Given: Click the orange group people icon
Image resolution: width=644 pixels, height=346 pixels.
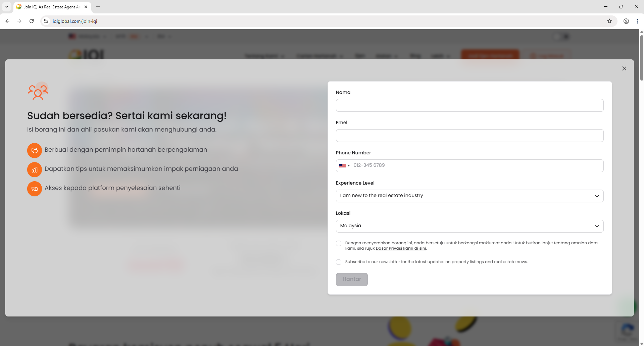Looking at the screenshot, I should tap(38, 91).
